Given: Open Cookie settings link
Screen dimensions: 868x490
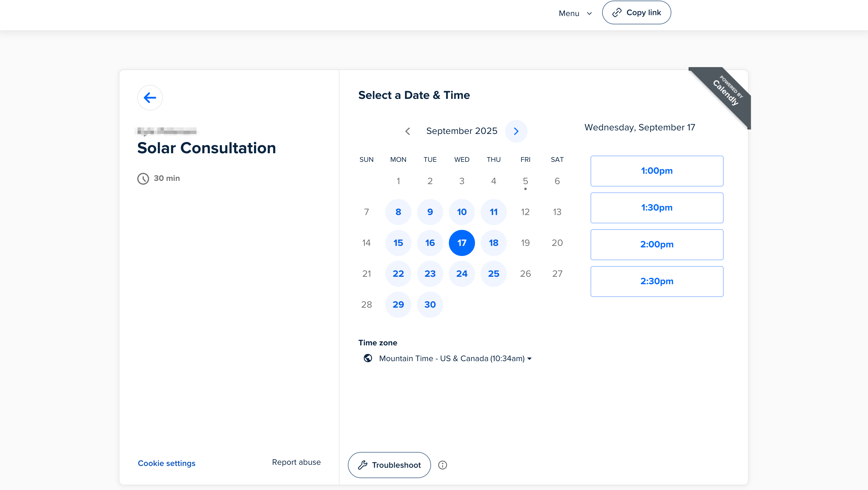Looking at the screenshot, I should 166,463.
